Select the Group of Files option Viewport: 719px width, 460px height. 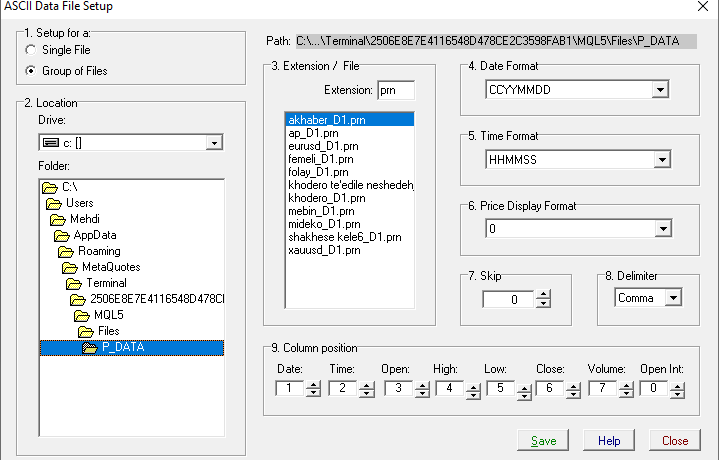click(x=31, y=71)
